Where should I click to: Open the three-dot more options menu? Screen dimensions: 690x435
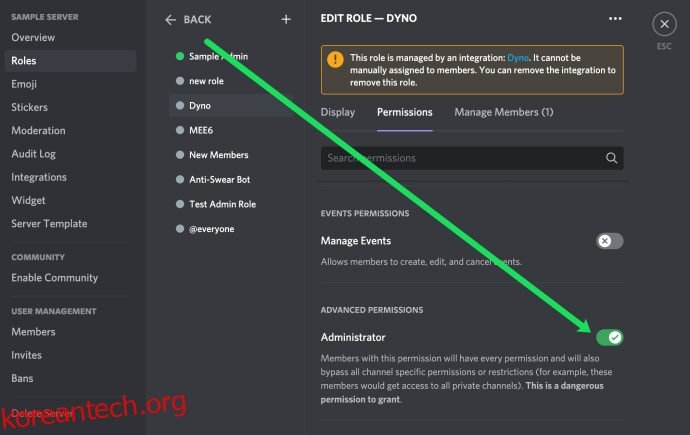(x=615, y=18)
